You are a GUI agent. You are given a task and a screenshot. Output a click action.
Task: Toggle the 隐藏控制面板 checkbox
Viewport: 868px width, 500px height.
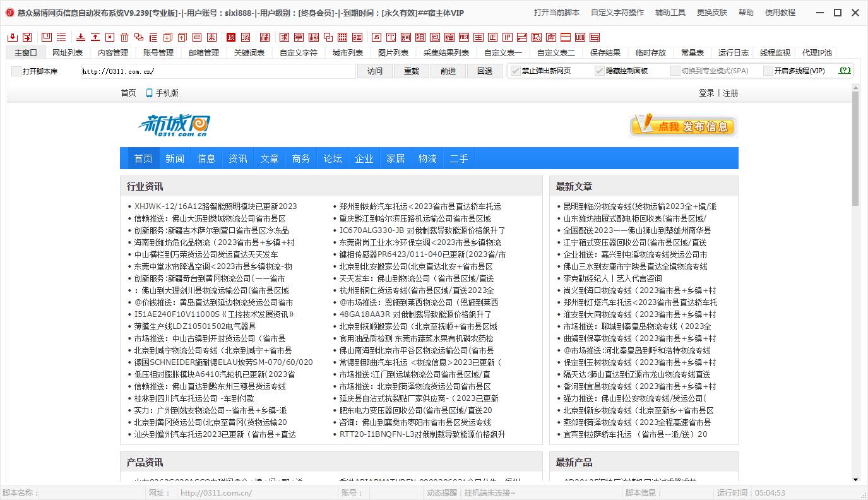[600, 71]
